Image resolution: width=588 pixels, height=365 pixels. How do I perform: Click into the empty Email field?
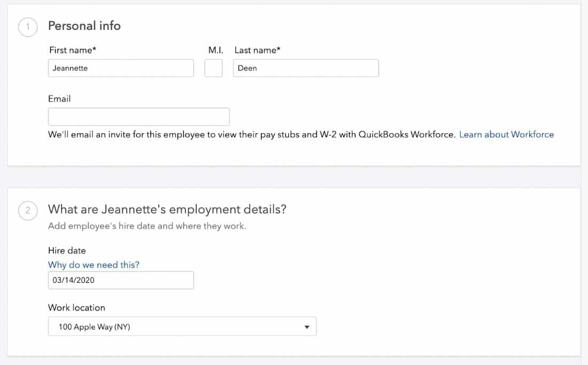click(138, 117)
